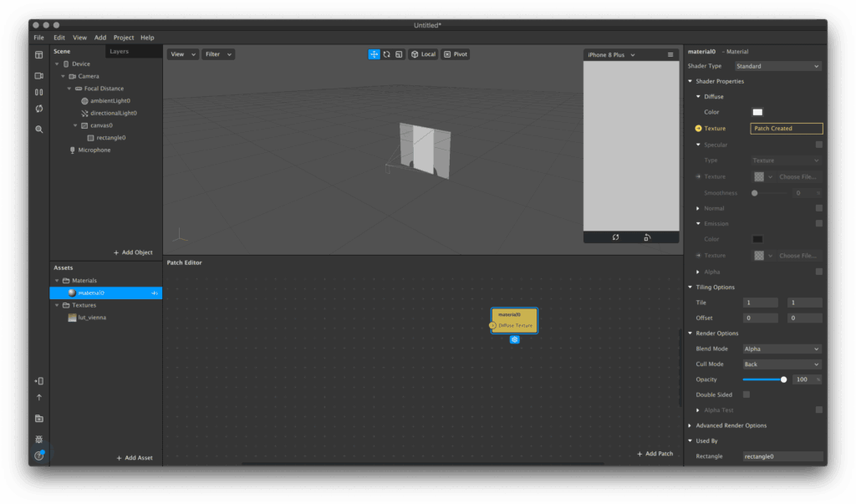Pause the preview using the pause icon
Screen dimensions: 856x504
[x=38, y=92]
